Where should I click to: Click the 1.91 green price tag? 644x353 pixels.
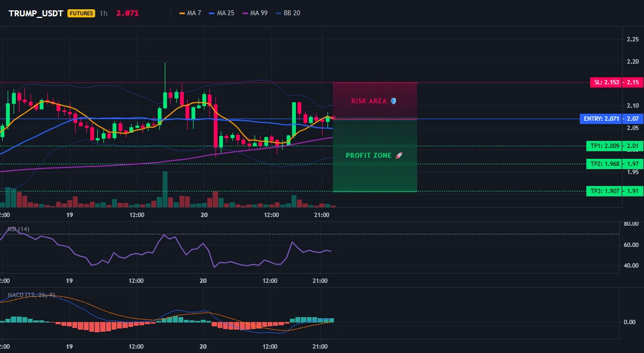click(x=633, y=191)
